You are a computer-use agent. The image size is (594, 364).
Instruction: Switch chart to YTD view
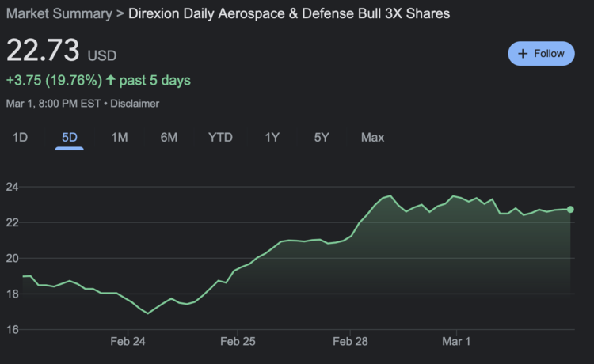coord(220,138)
